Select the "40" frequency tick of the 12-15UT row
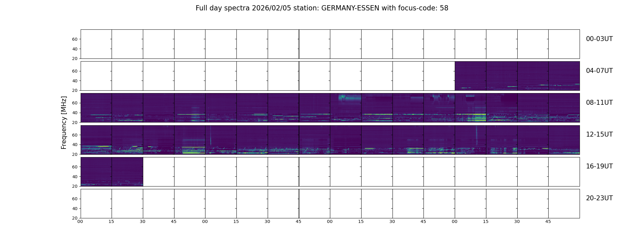Screen dimensions: 644x245 click(x=75, y=145)
